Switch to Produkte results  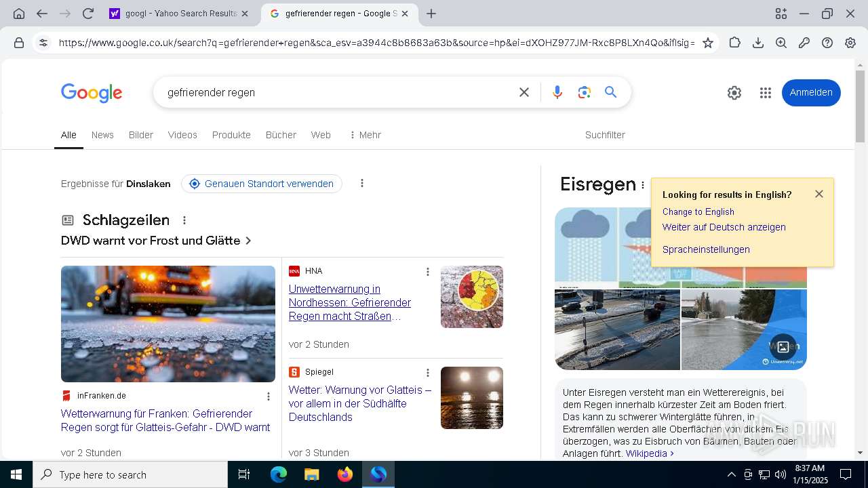point(231,135)
